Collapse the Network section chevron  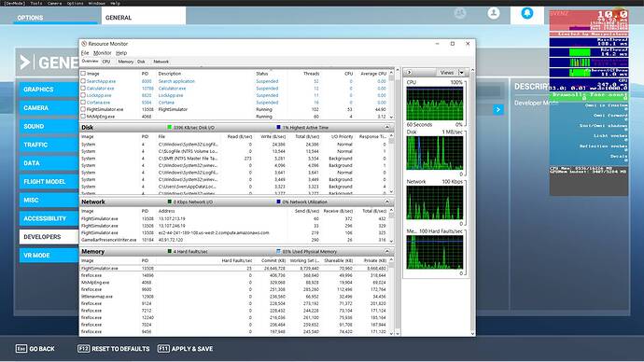pyautogui.click(x=387, y=202)
